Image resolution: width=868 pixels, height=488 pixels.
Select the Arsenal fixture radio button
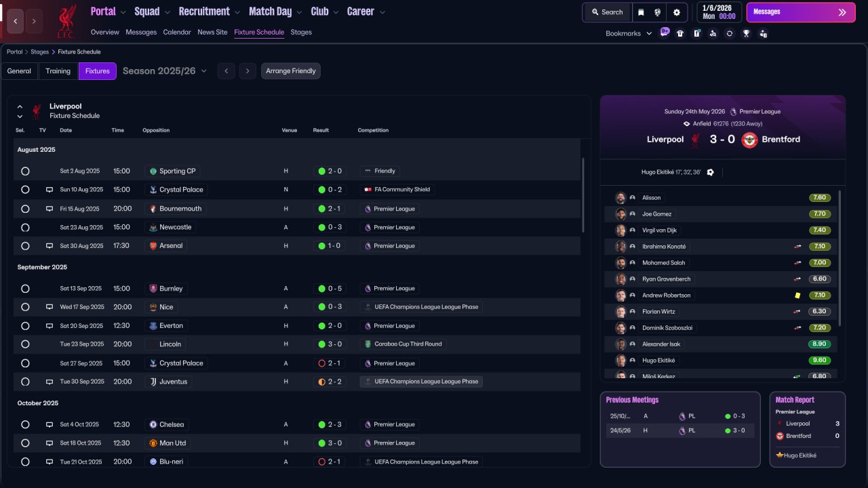(x=25, y=246)
